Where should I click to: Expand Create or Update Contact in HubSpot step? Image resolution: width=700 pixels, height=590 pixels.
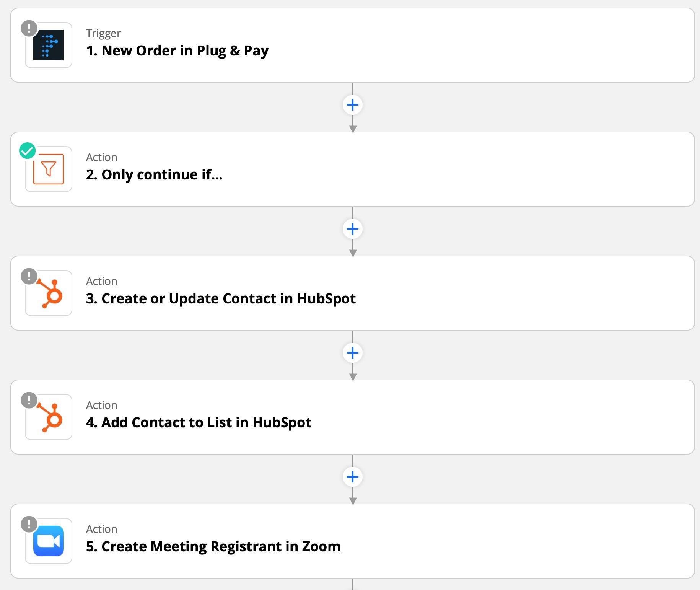point(221,298)
